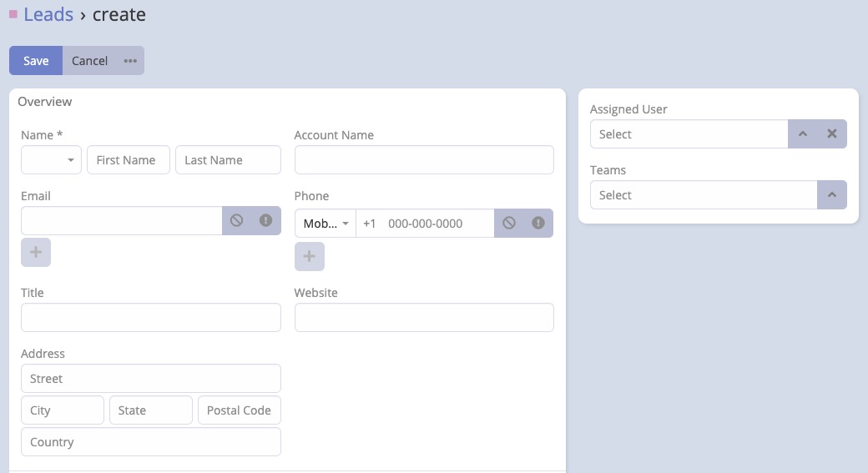Viewport: 868px width, 473px height.
Task: Add another phone with plus button
Action: click(310, 256)
